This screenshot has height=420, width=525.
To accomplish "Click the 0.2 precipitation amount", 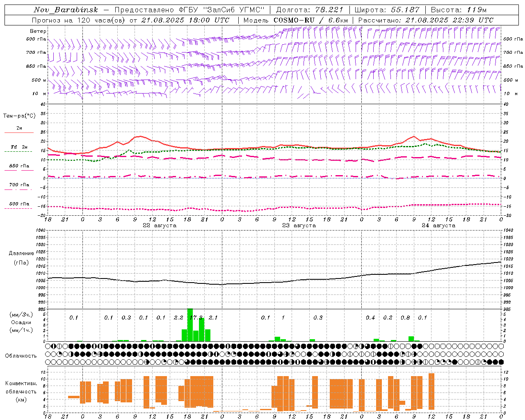I will point(388,318).
